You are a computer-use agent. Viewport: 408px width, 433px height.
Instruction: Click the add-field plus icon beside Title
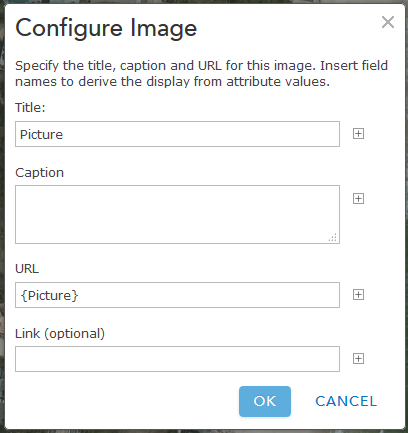pos(358,134)
